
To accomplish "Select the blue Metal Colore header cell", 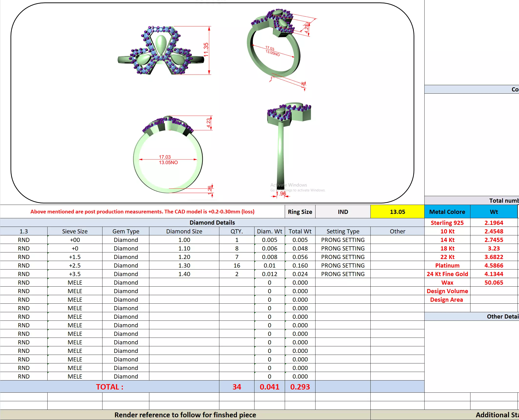I will [x=447, y=212].
